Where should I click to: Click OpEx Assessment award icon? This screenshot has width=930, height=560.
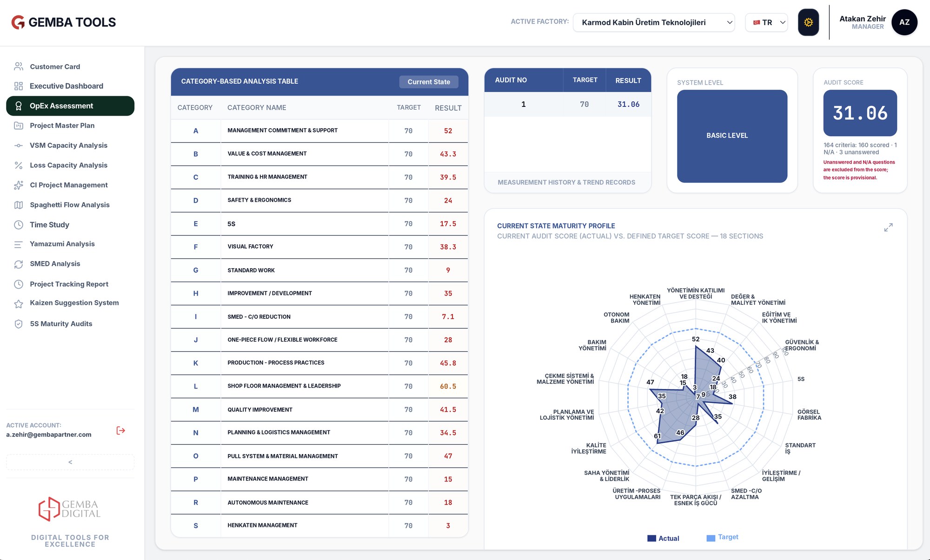[x=19, y=106]
